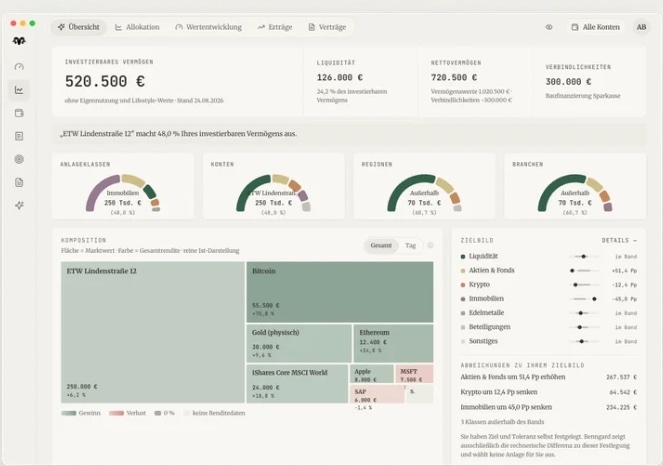Select the ETW Lindenstraße 12 treemap tile
Viewport: 663px width, 466px height.
[153, 332]
